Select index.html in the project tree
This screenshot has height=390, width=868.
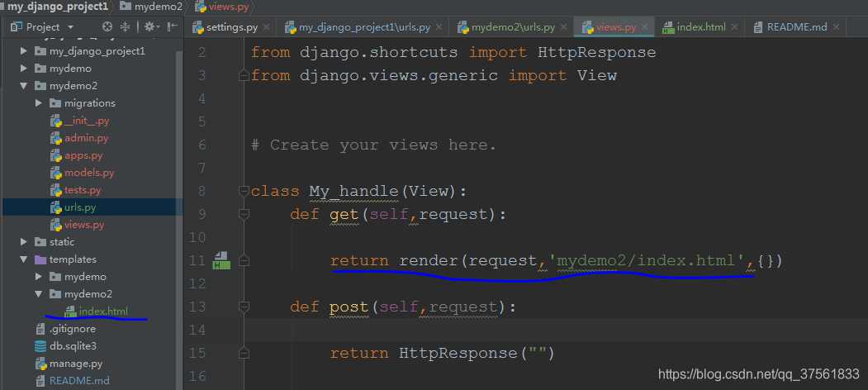click(x=103, y=312)
